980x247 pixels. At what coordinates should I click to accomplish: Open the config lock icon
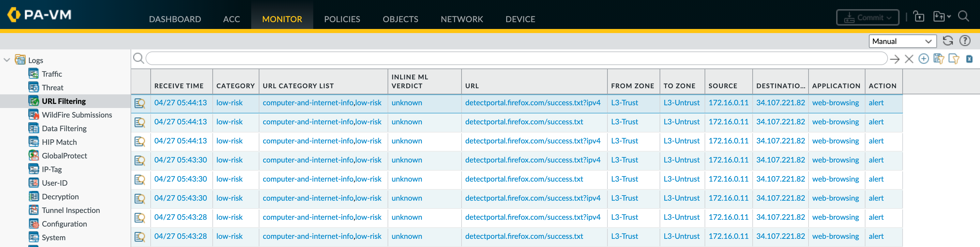(x=919, y=17)
